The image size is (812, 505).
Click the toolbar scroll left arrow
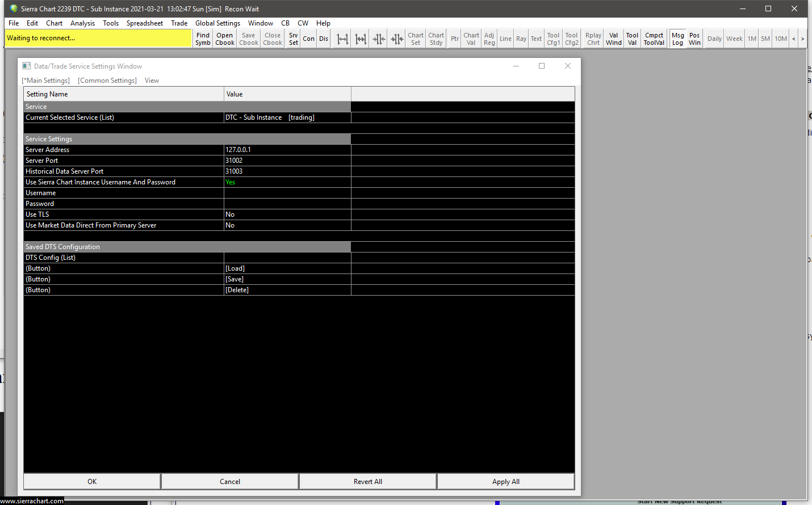[794, 39]
